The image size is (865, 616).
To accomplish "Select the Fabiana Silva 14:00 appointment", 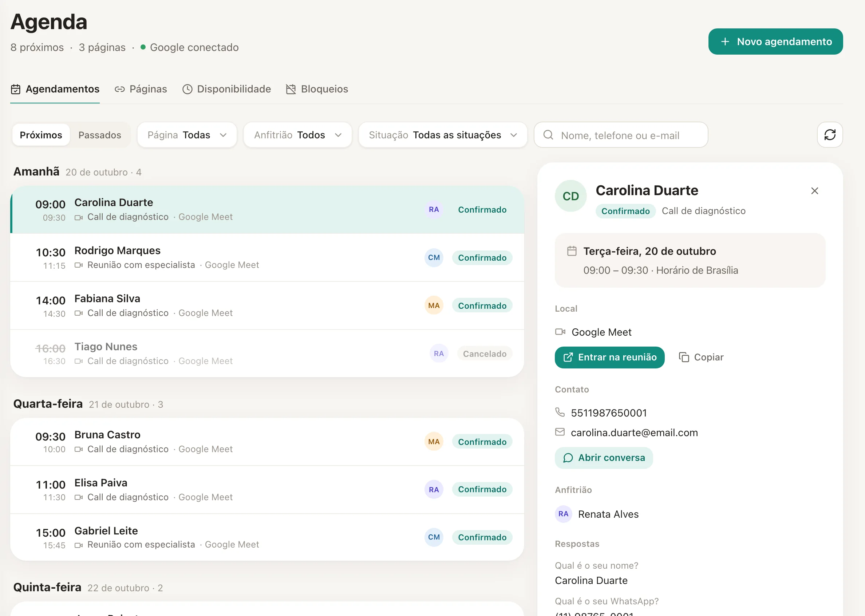I will pyautogui.click(x=267, y=305).
